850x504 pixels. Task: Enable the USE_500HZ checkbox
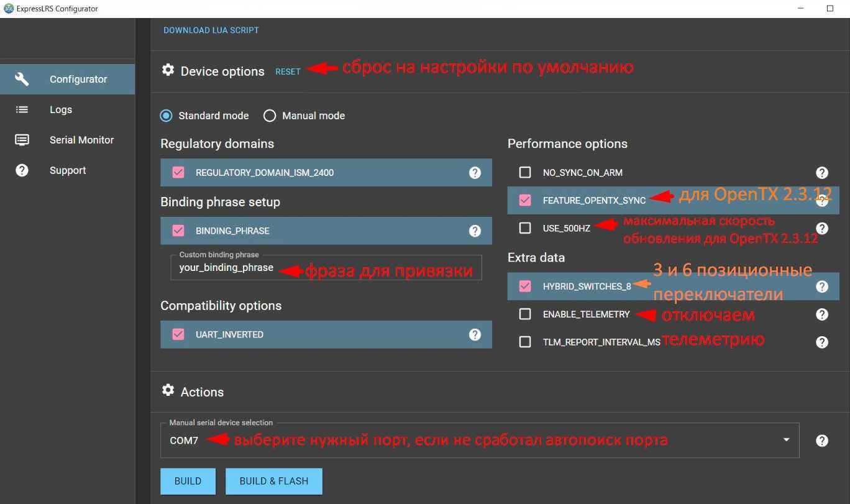[525, 228]
